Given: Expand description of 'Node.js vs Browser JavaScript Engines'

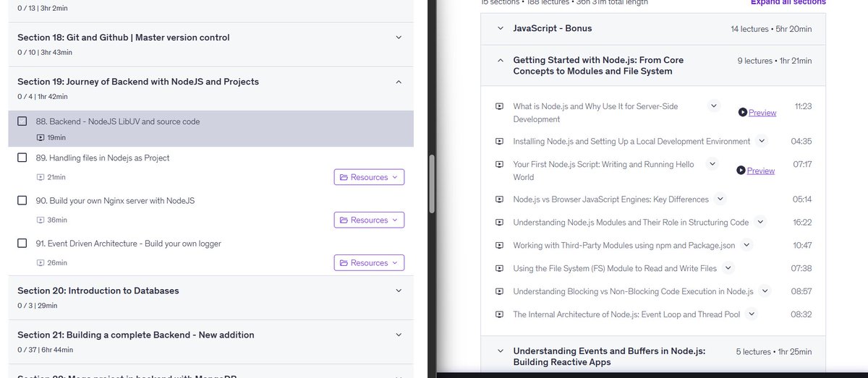Looking at the screenshot, I should pos(720,199).
